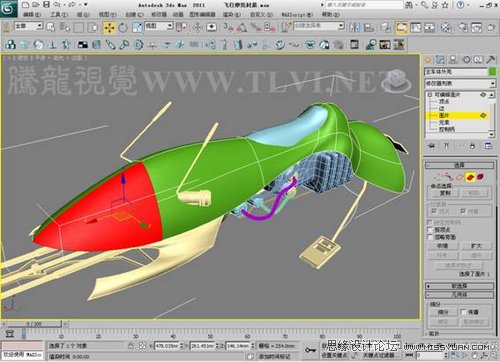Enable the 按顶点 checkbox
The height and width of the screenshot is (362, 500).
[x=430, y=230]
